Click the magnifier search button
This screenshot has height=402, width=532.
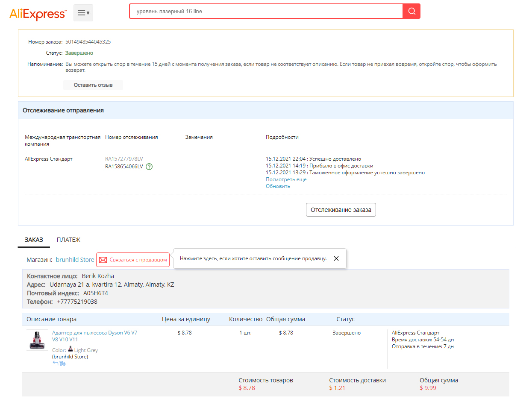click(411, 12)
